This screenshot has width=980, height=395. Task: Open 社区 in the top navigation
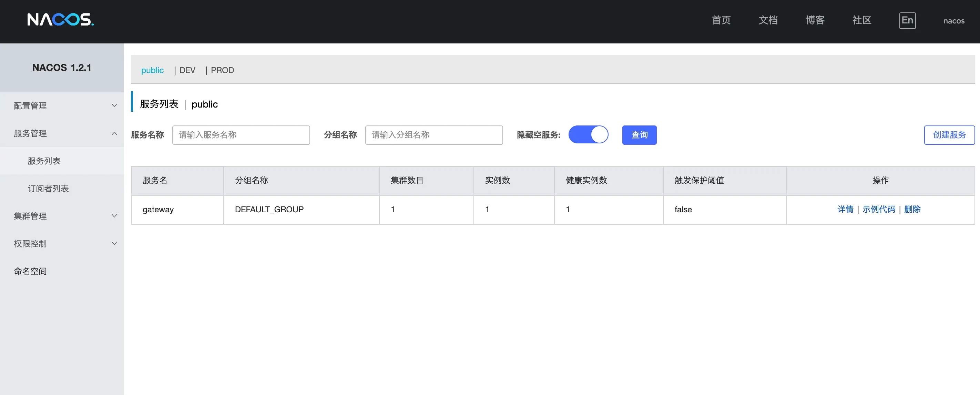tap(861, 20)
